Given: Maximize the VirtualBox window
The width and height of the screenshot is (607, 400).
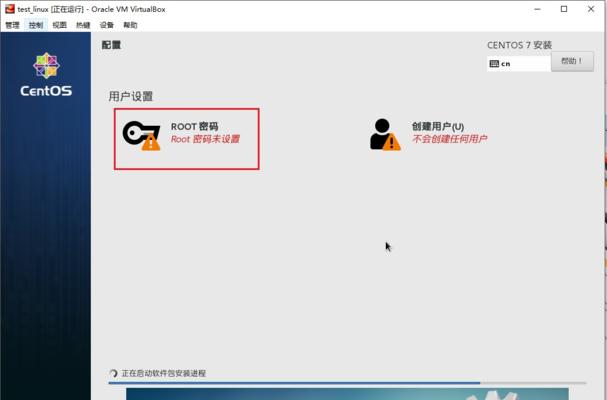Looking at the screenshot, I should click(564, 9).
